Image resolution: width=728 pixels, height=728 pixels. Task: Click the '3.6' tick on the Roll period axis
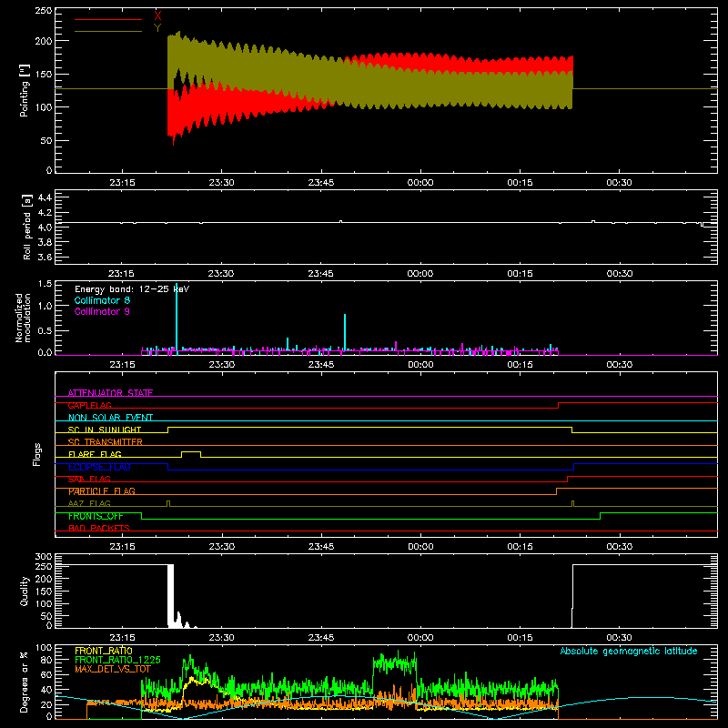pos(45,257)
